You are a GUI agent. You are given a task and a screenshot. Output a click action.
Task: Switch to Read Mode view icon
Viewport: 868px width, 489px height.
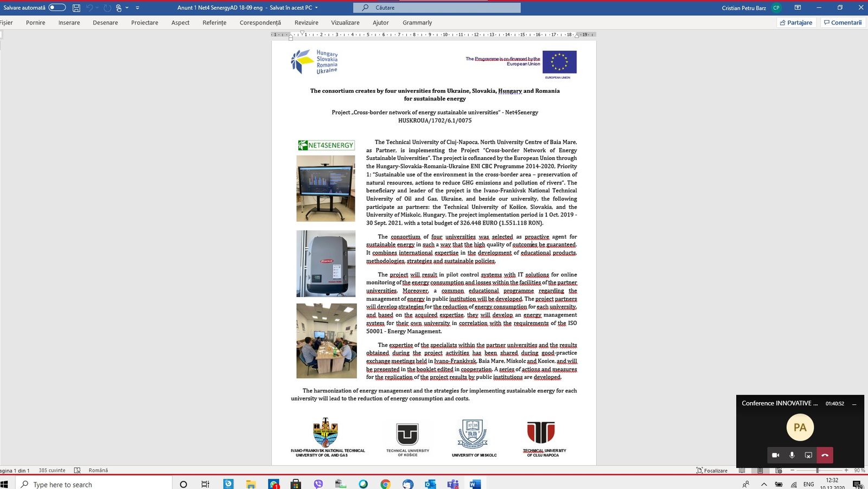[742, 471]
